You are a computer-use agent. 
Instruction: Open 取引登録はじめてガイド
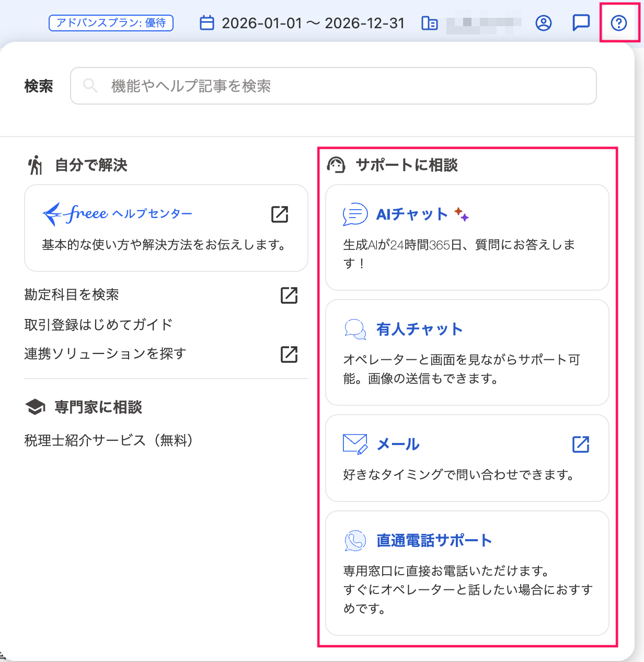tap(98, 325)
